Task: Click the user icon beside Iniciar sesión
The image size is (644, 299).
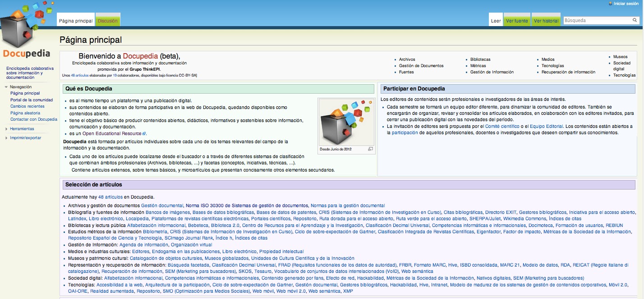Action: click(x=610, y=4)
